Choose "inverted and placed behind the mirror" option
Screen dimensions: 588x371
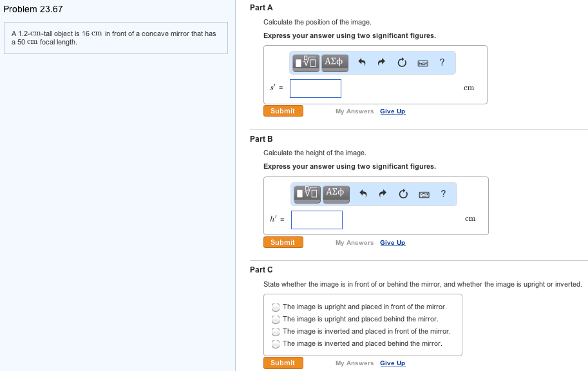coord(276,344)
